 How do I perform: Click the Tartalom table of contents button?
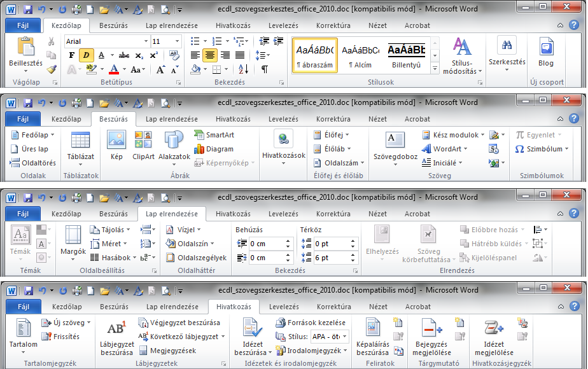pos(24,336)
